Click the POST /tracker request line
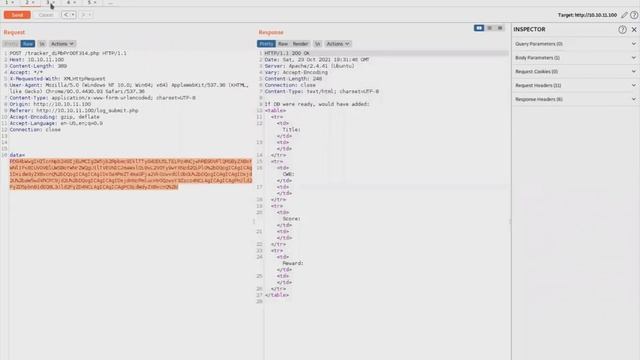This screenshot has height=360, width=640. click(x=68, y=53)
